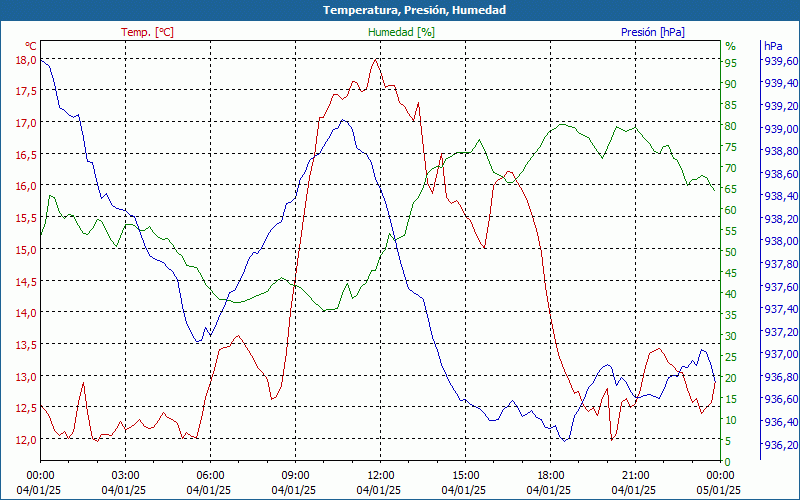This screenshot has height=500, width=800.
Task: Click the 90 humidity axis value
Action: point(731,84)
